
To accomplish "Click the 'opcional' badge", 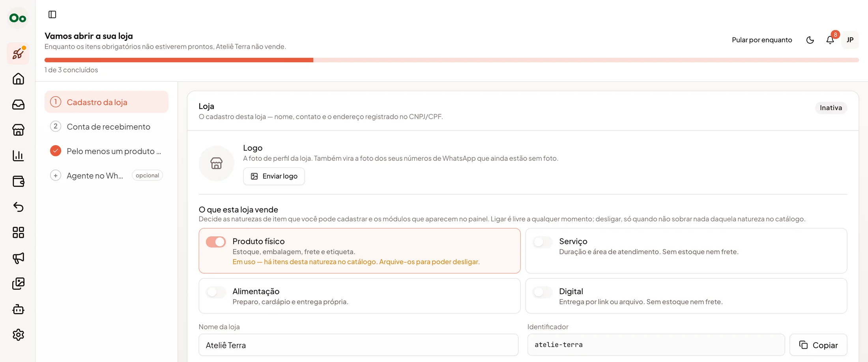I will coord(147,175).
